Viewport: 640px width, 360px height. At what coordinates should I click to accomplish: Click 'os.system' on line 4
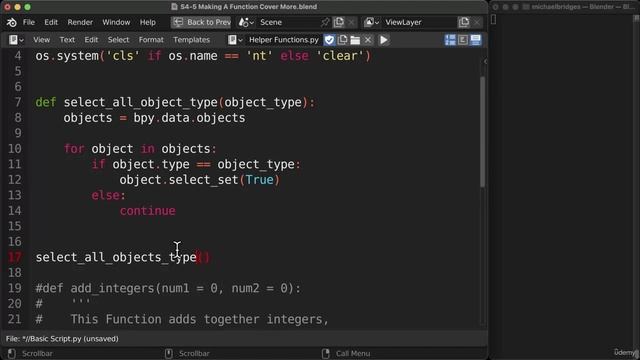click(x=67, y=56)
